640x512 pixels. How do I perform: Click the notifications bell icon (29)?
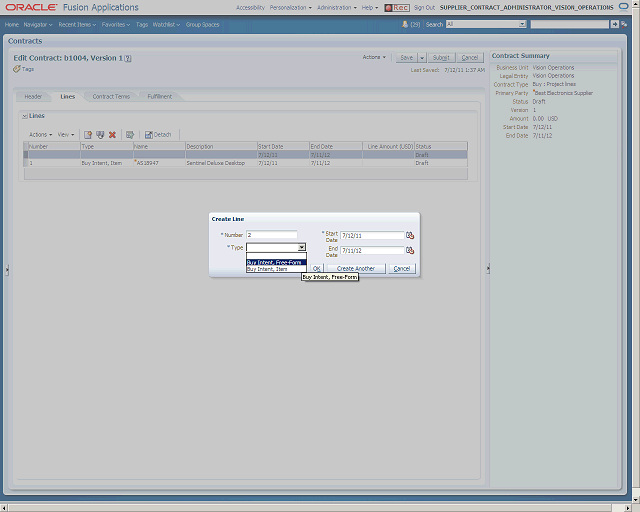pyautogui.click(x=405, y=24)
